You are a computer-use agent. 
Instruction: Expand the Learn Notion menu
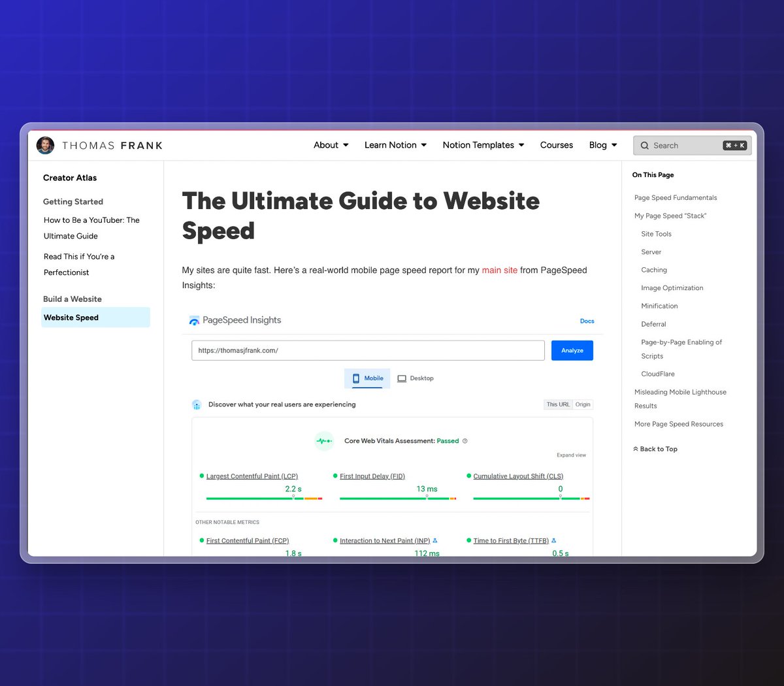point(395,145)
